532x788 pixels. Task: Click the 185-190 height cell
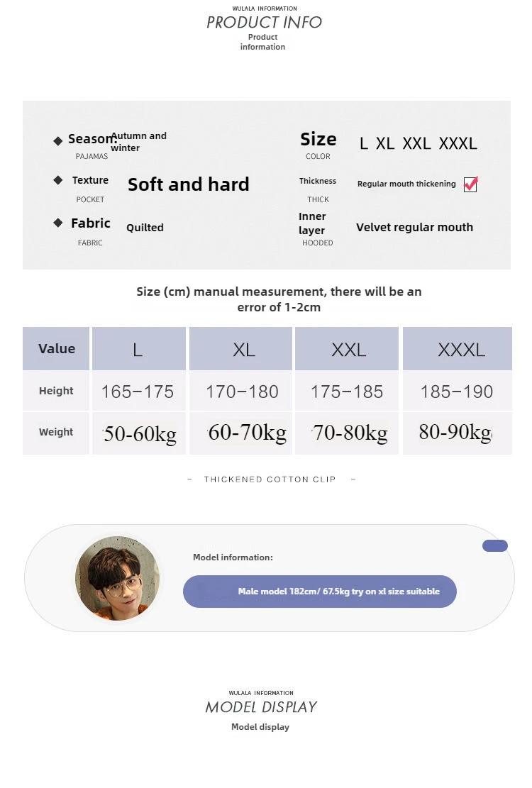[x=457, y=392]
